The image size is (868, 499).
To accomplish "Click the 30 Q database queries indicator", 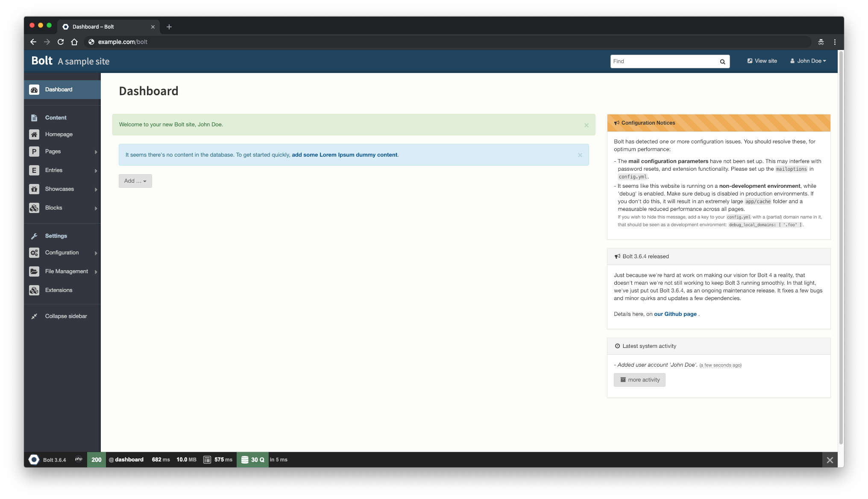I will click(x=252, y=460).
